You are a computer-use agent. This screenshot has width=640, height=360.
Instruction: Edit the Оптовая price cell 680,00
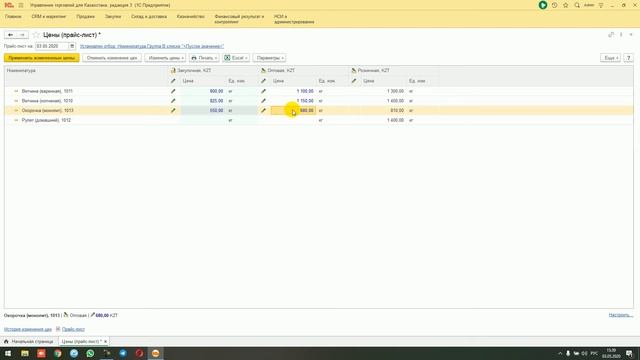tap(293, 111)
